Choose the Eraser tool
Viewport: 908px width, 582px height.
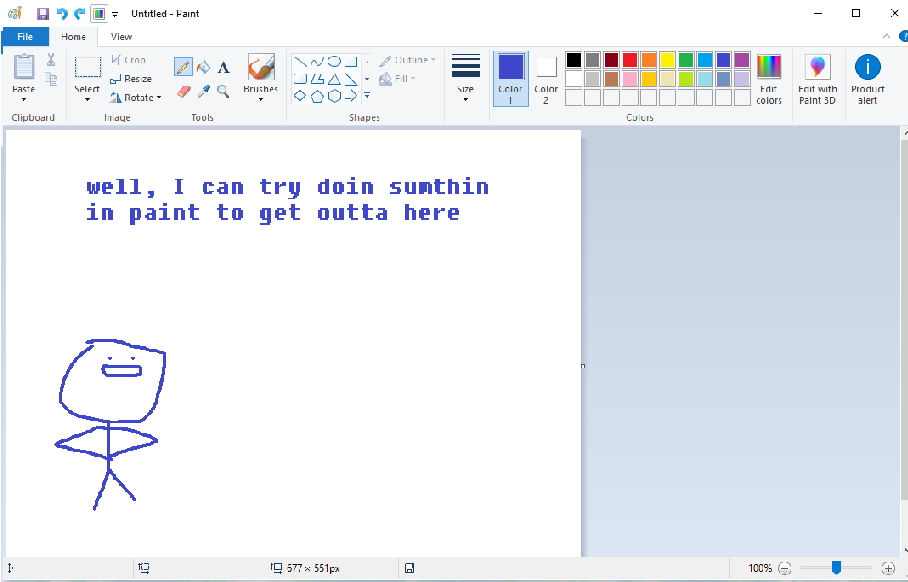coord(183,91)
